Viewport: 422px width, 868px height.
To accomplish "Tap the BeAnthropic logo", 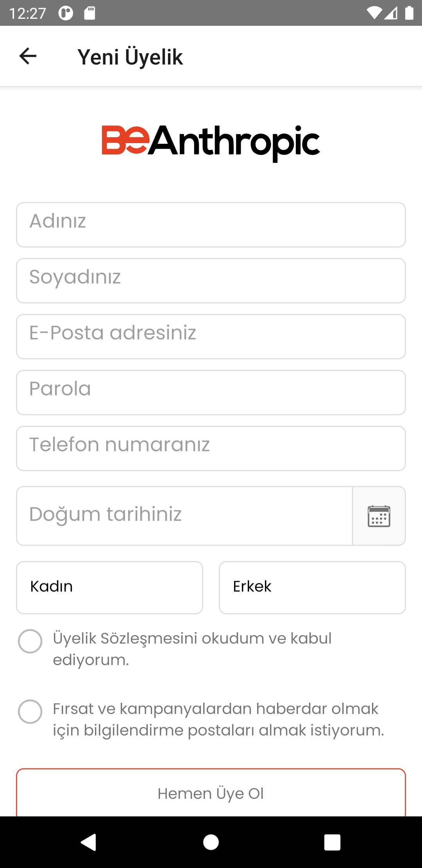I will tap(211, 143).
